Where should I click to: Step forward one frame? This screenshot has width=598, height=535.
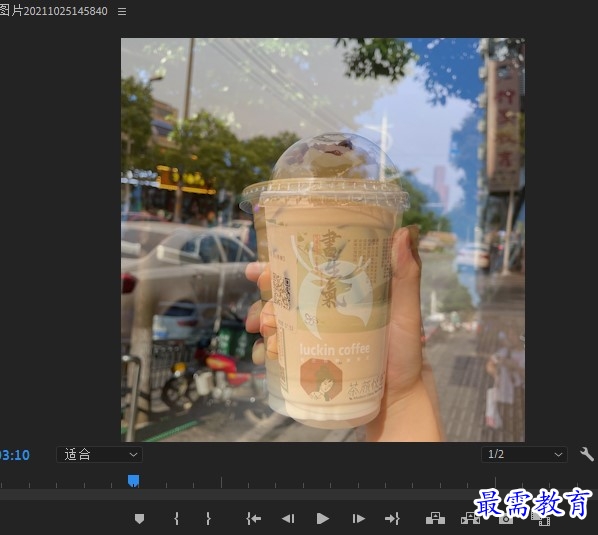click(358, 519)
